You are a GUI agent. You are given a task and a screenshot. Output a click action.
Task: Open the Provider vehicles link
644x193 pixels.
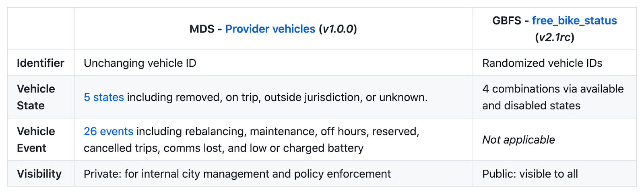tap(270, 29)
